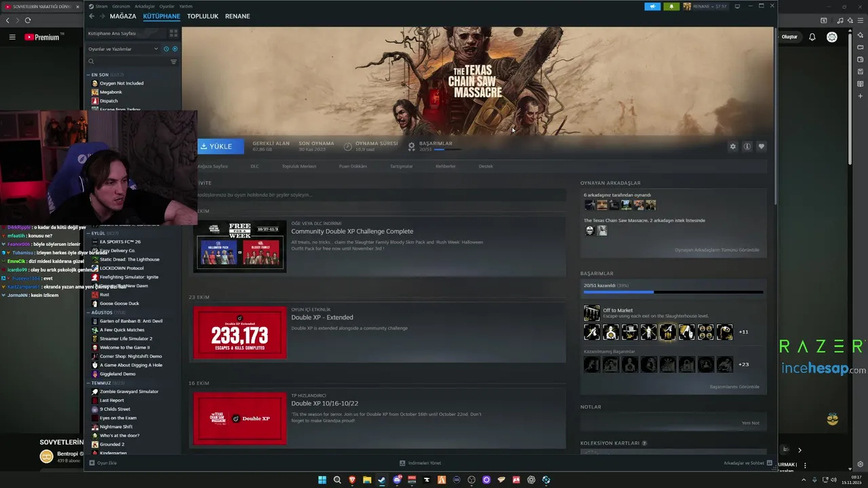Toggle ready-to-play filter icon in sidebar
The image size is (868, 488).
tap(174, 49)
